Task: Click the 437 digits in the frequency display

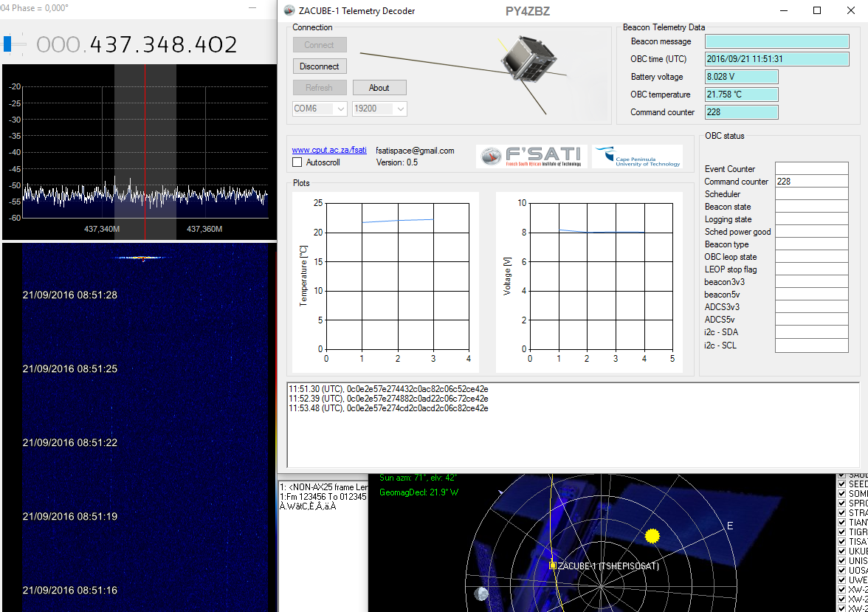Action: click(108, 44)
